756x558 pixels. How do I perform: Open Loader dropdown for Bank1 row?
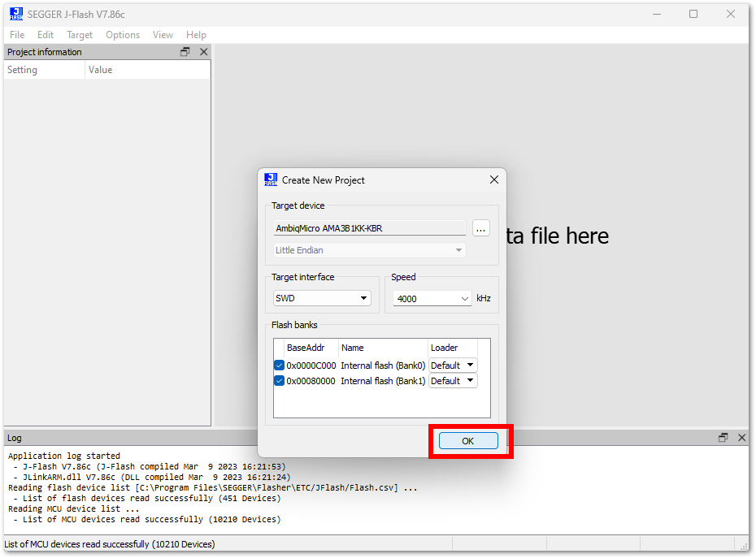pos(453,381)
